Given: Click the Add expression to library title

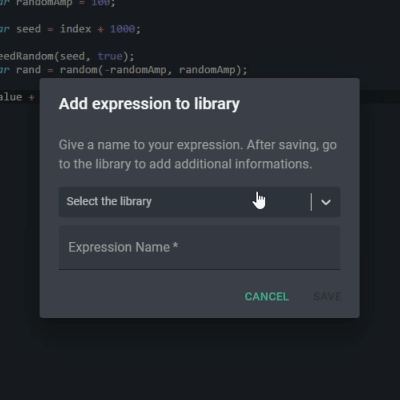Looking at the screenshot, I should [149, 104].
